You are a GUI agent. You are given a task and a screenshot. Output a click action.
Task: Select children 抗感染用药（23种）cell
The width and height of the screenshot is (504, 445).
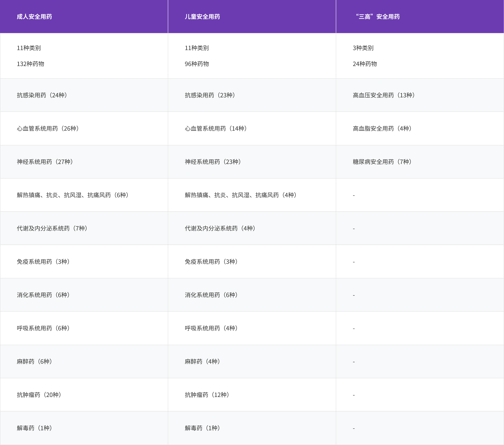210,95
